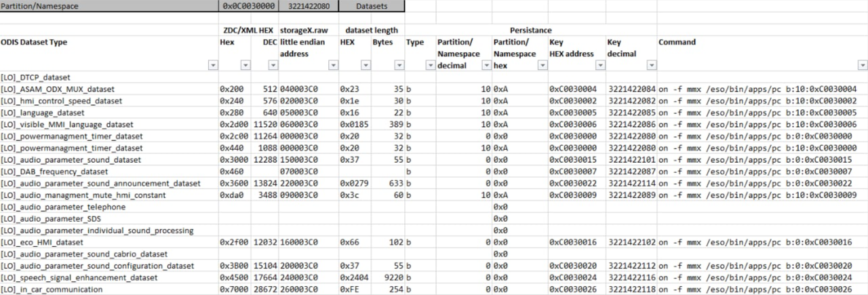
Task: Select the [LO]_DTCP_dataset row label
Action: click(109, 78)
